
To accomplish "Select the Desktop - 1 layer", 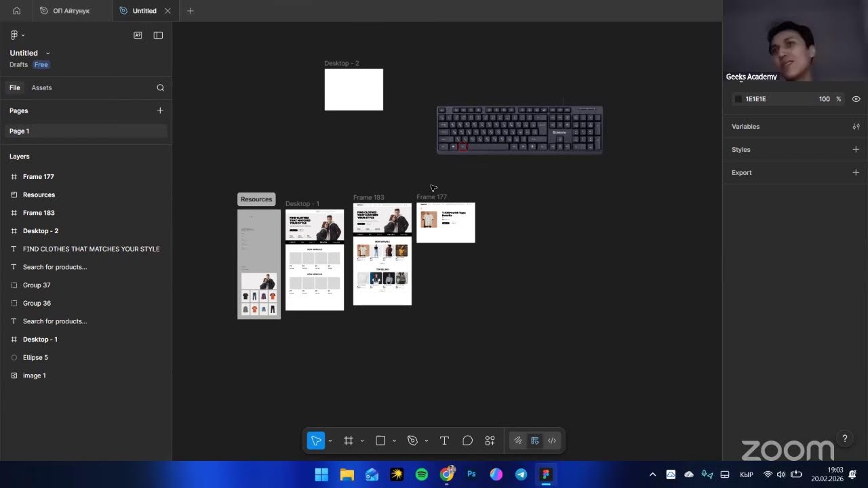I will tap(86, 340).
